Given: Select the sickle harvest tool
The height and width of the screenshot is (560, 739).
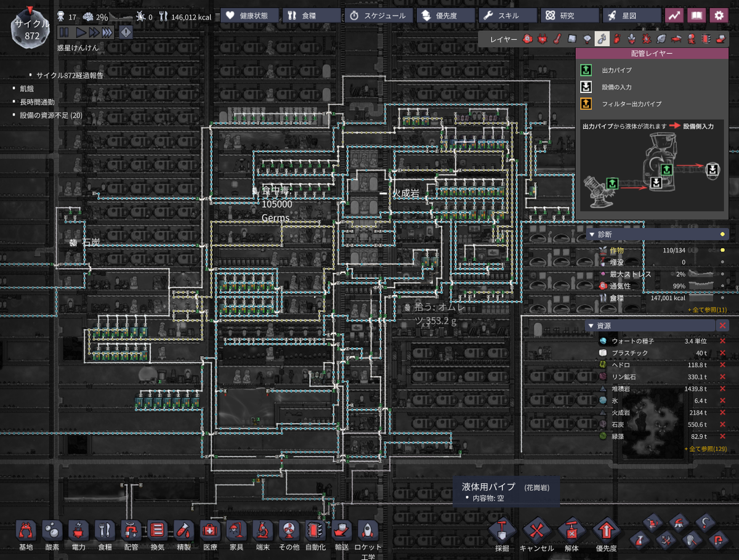Looking at the screenshot, I should (705, 523).
